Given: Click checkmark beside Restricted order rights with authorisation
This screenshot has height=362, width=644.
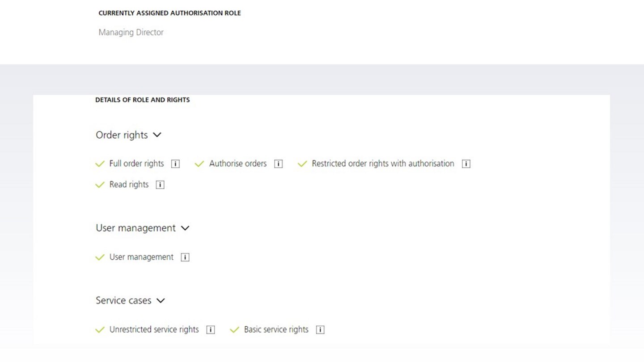Looking at the screenshot, I should coord(302,164).
